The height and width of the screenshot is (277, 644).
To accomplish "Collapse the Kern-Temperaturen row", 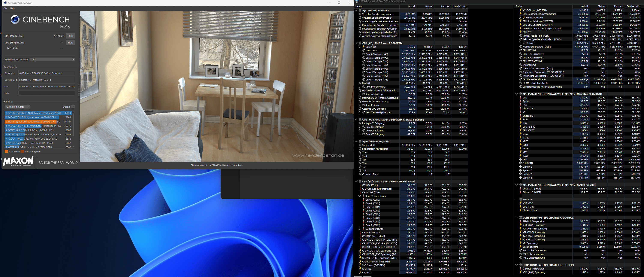I will tap(360, 196).
